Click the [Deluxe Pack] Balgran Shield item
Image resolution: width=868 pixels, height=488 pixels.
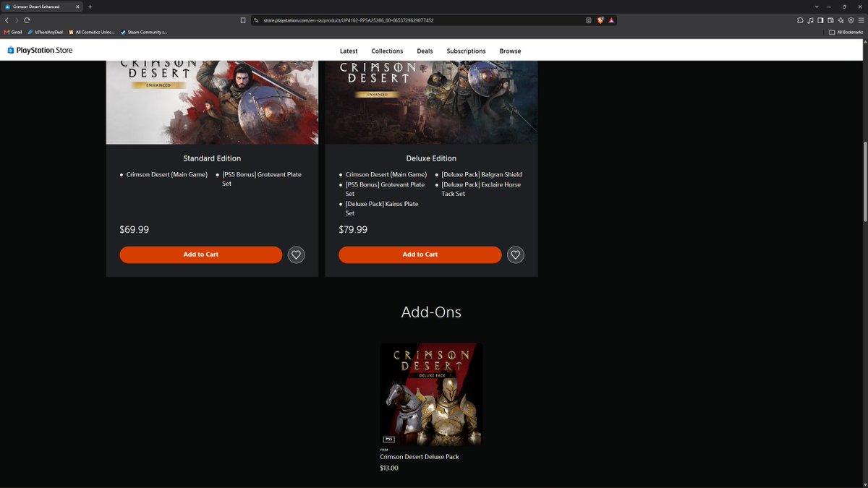tap(482, 174)
